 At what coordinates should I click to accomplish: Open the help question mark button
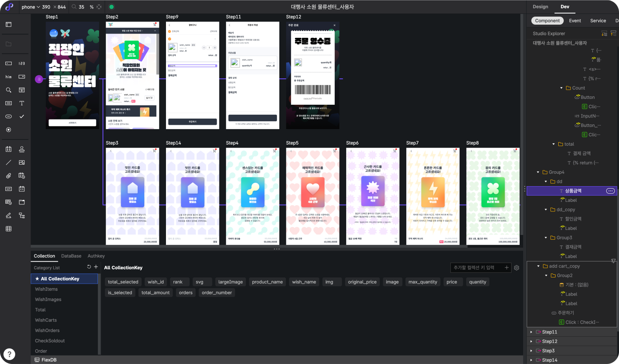tap(9, 354)
